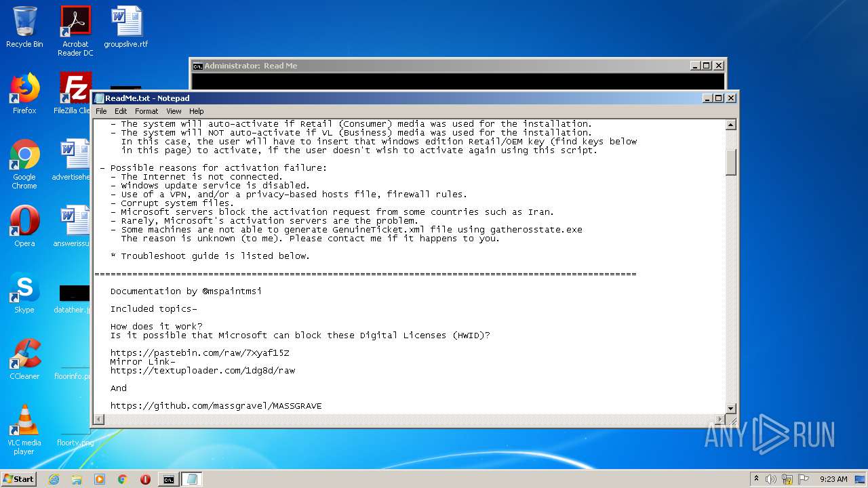Open Opera from the taskbar

point(145,479)
